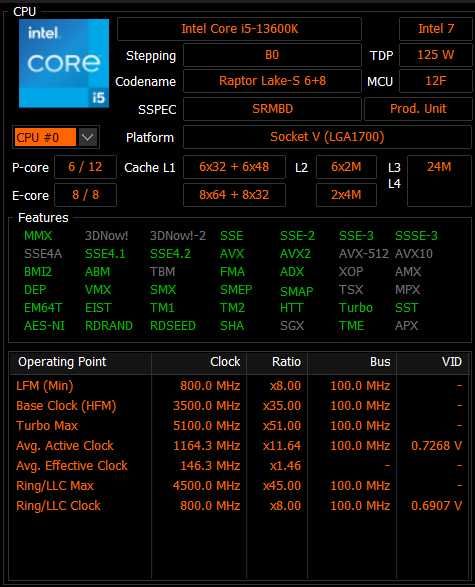Click the P-core 6 / 12 value
The width and height of the screenshot is (475, 587).
pos(85,167)
